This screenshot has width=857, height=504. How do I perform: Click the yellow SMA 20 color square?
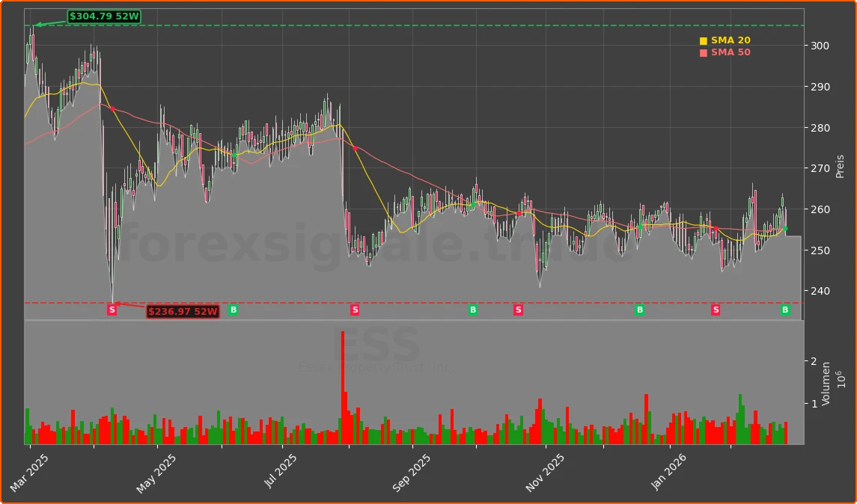pyautogui.click(x=704, y=40)
